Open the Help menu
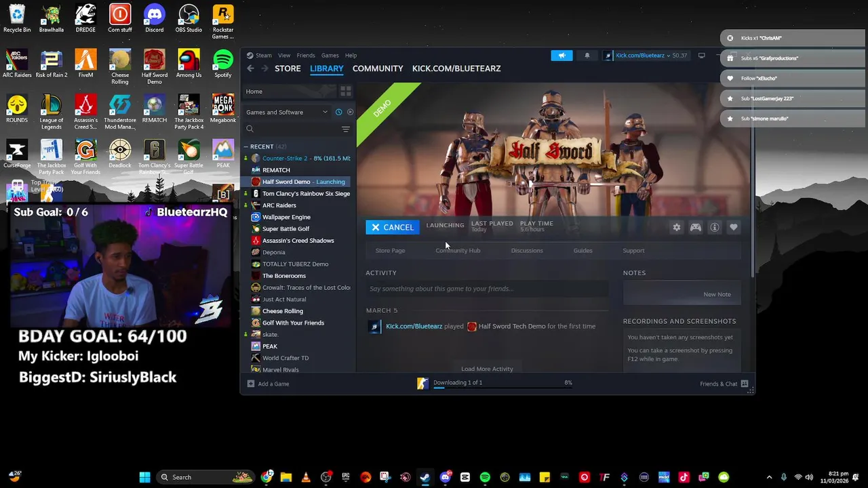This screenshot has height=488, width=868. point(351,56)
